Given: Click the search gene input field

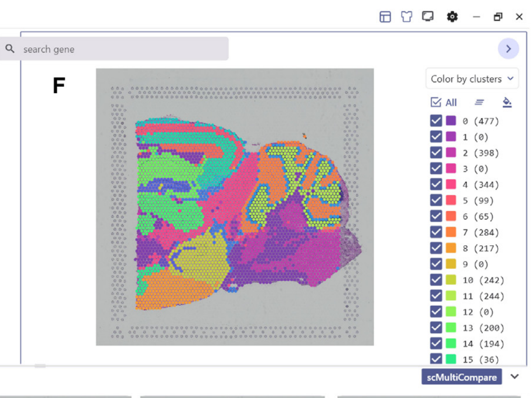Looking at the screenshot, I should point(122,49).
